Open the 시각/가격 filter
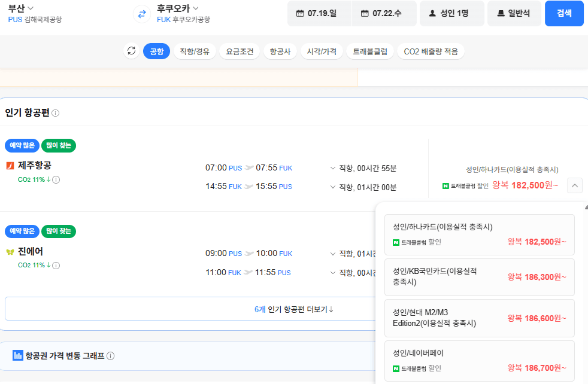588x384 pixels. [x=322, y=51]
